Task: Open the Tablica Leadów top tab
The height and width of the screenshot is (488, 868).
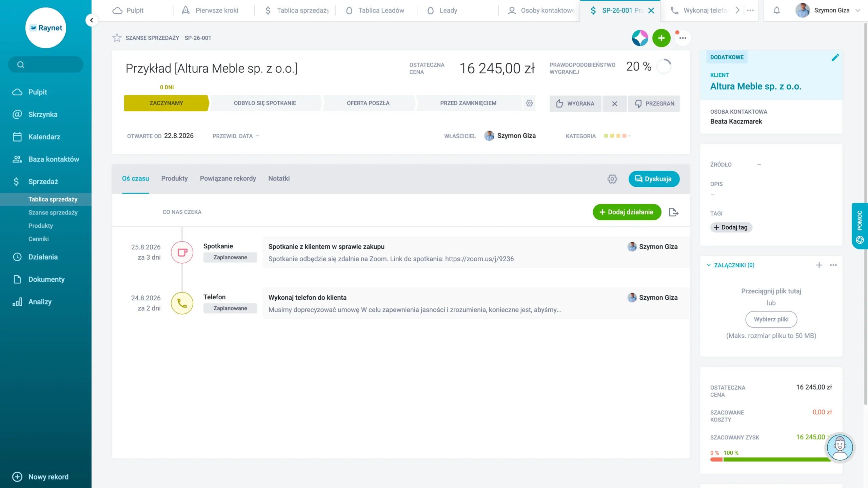Action: (376, 11)
